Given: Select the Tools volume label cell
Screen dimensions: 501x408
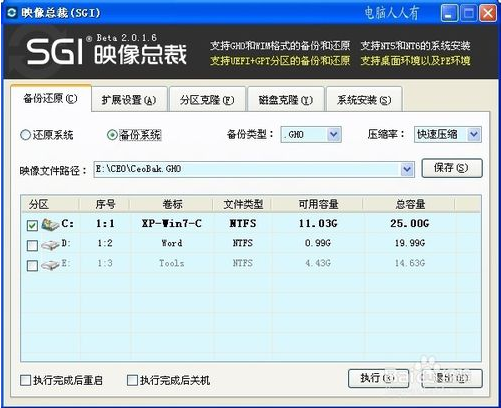Looking at the screenshot, I should click(x=172, y=263).
